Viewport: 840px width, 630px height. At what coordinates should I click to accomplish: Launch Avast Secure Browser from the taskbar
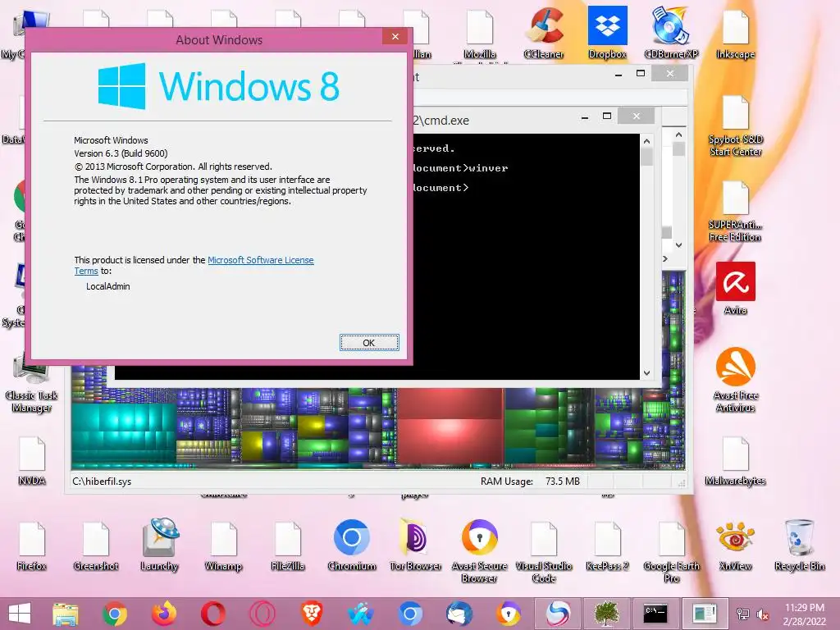[x=509, y=614]
